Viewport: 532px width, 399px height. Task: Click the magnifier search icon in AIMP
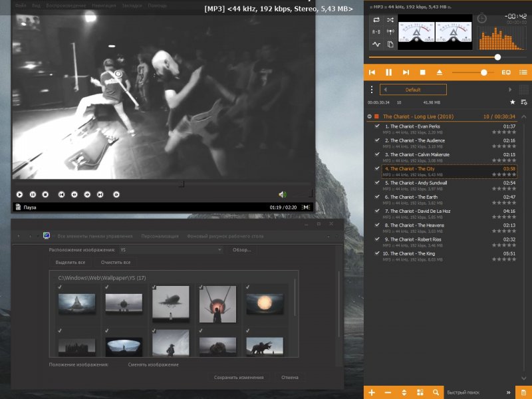click(x=436, y=392)
